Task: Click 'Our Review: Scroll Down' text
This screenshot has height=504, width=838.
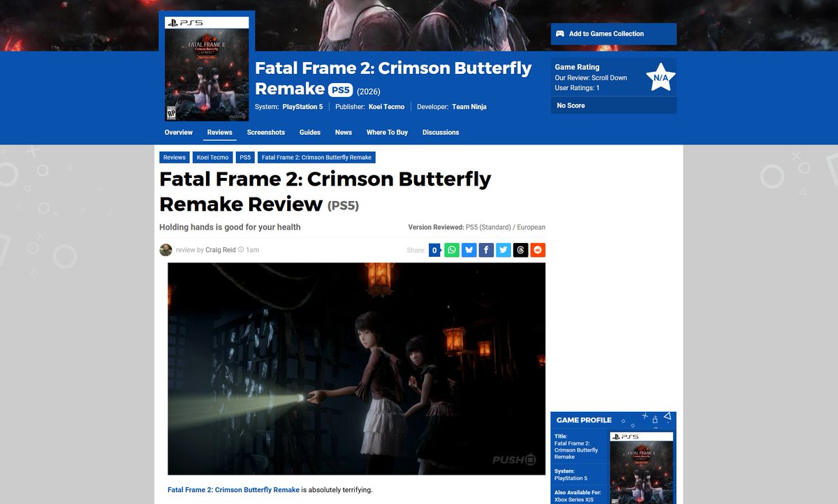Action: [591, 78]
